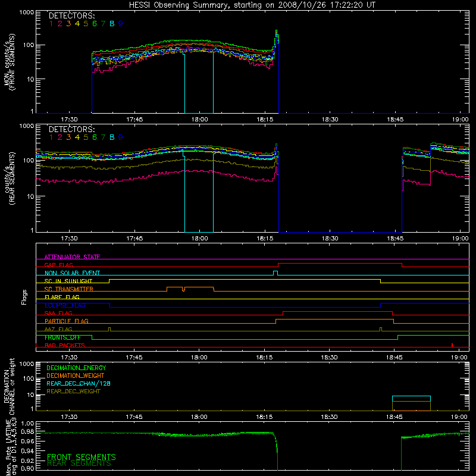Click the REAR_DEC_CHAN/128 legend entry
The height and width of the screenshot is (476, 476).
click(79, 383)
